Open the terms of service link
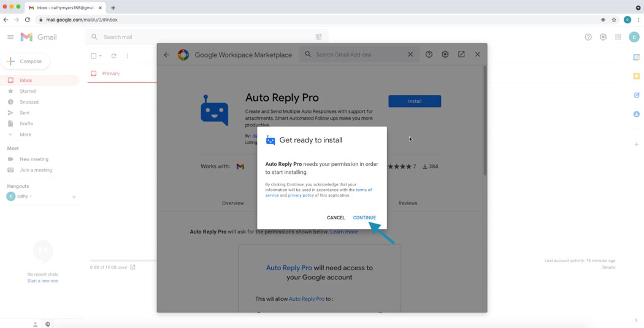This screenshot has height=328, width=644. click(x=364, y=190)
